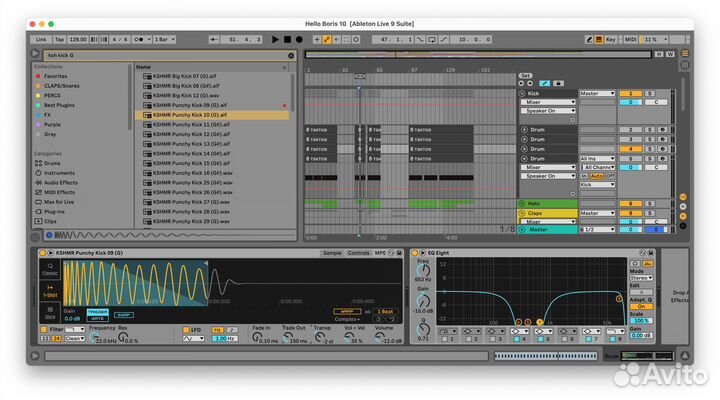Click the Follow button in transport
The image size is (720, 400).
click(214, 39)
